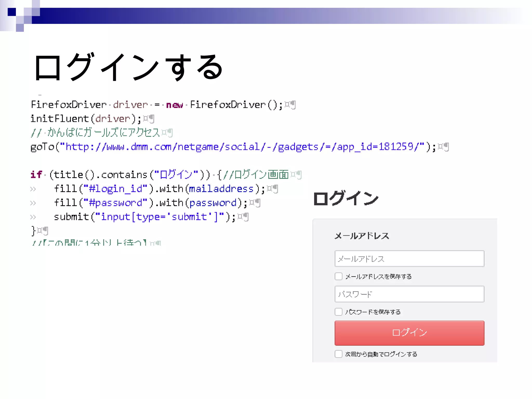
Task: Click the red ログイン button
Action: tap(409, 333)
